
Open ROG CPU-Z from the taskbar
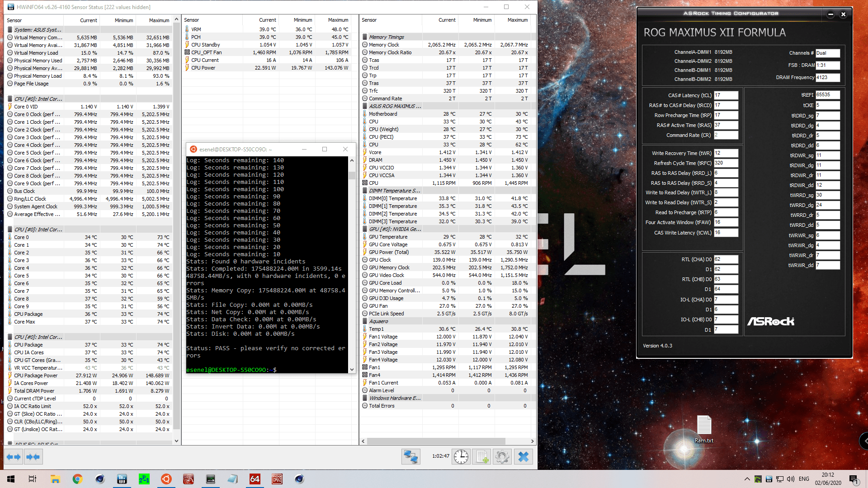tap(277, 479)
